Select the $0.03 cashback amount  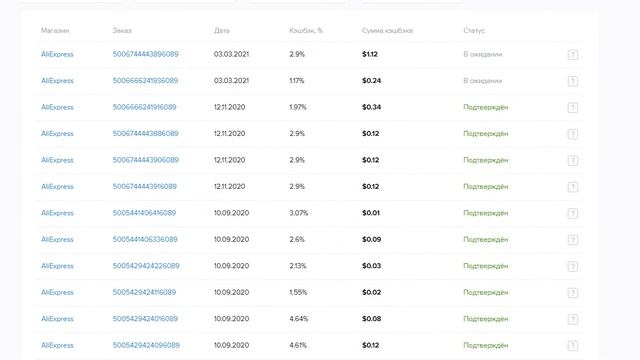click(x=371, y=266)
